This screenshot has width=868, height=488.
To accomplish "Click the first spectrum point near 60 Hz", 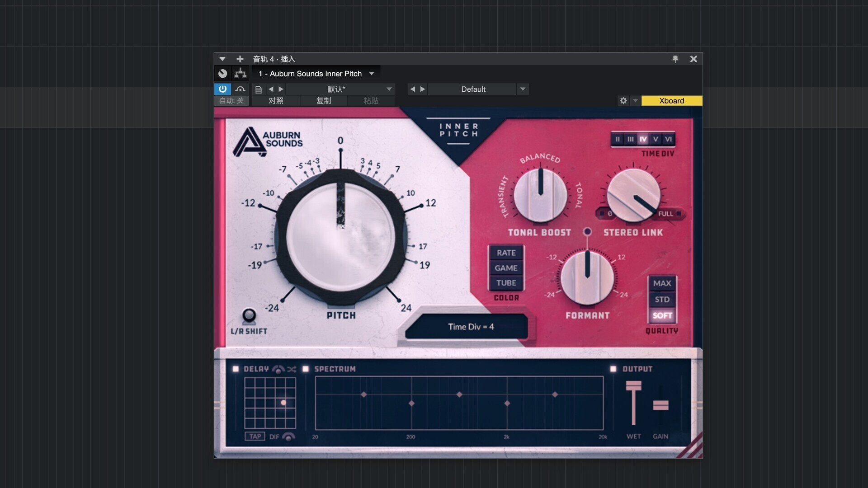I will point(363,394).
